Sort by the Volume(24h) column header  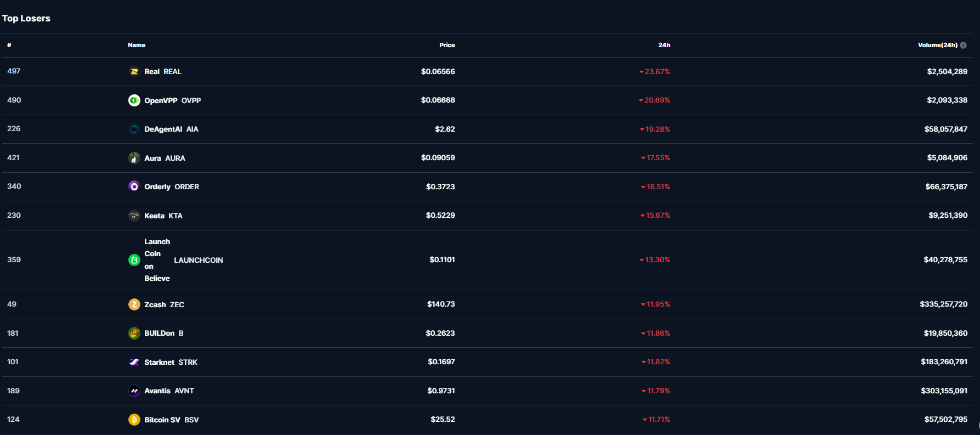[937, 45]
